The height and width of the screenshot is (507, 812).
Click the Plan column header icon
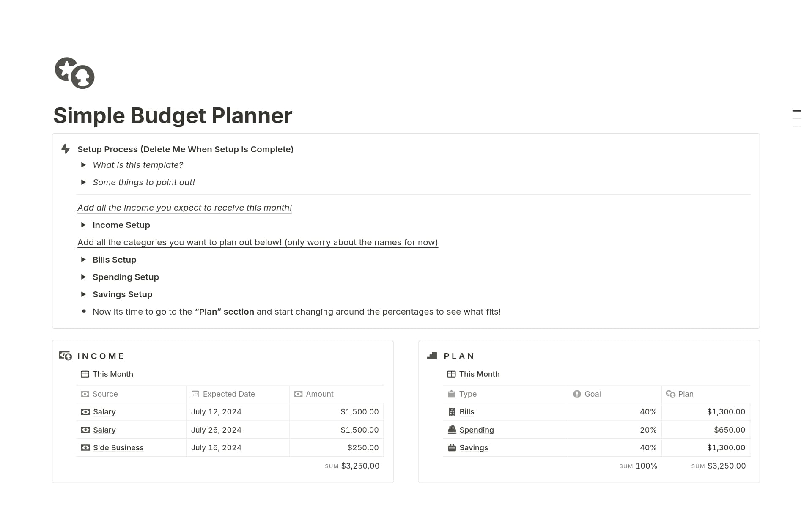[x=671, y=394]
